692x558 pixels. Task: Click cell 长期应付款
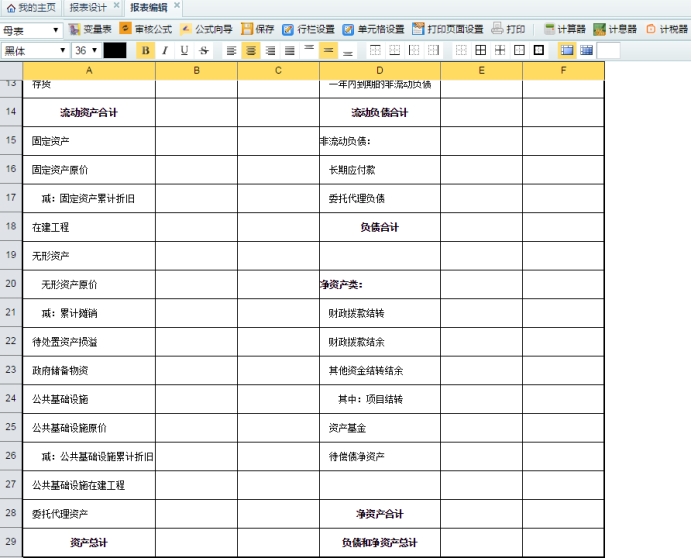coord(380,170)
